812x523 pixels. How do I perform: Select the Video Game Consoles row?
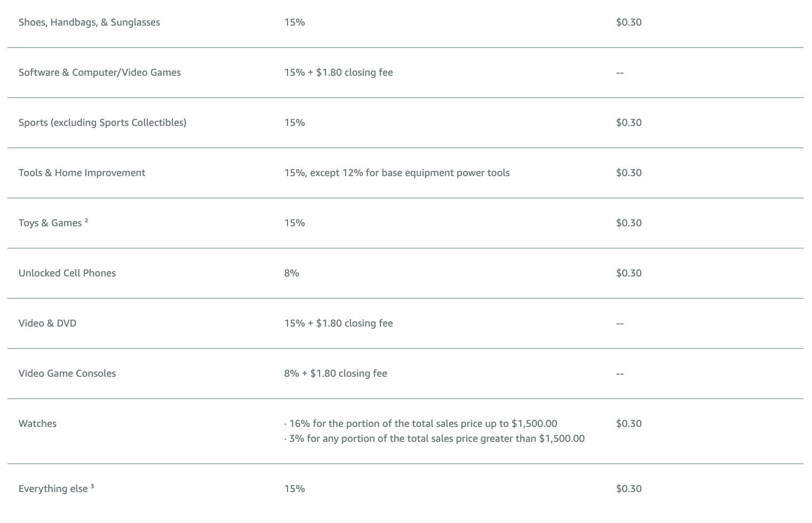pos(405,374)
